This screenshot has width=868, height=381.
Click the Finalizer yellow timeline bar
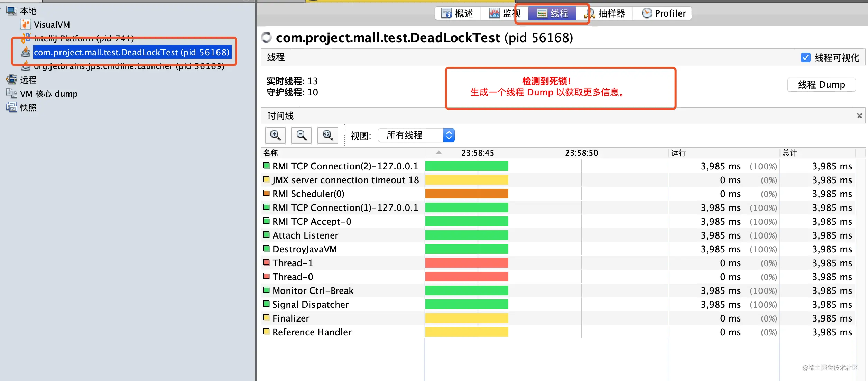pos(467,318)
